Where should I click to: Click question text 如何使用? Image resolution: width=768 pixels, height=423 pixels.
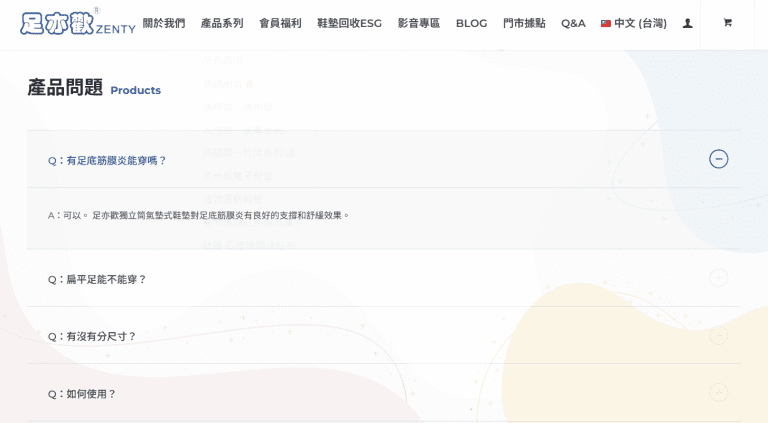pos(82,394)
